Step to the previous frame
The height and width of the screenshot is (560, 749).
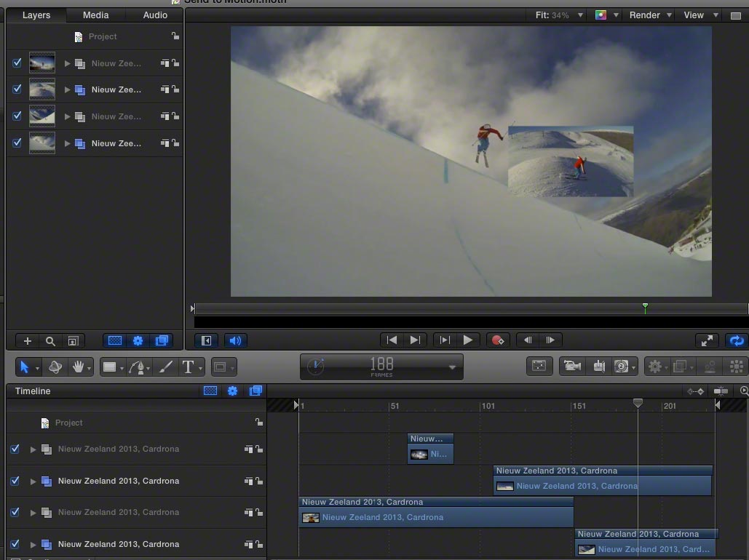[x=527, y=340]
